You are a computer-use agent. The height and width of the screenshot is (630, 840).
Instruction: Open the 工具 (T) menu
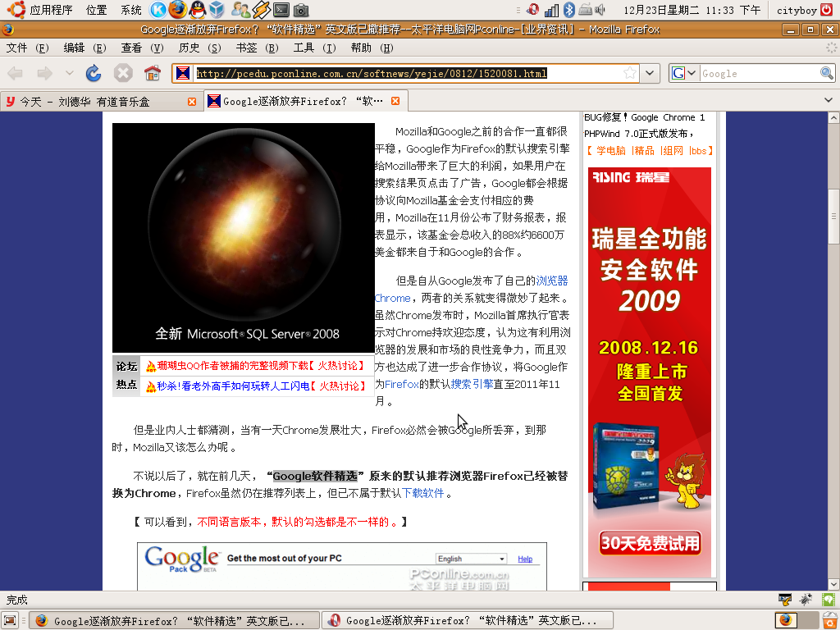point(314,48)
